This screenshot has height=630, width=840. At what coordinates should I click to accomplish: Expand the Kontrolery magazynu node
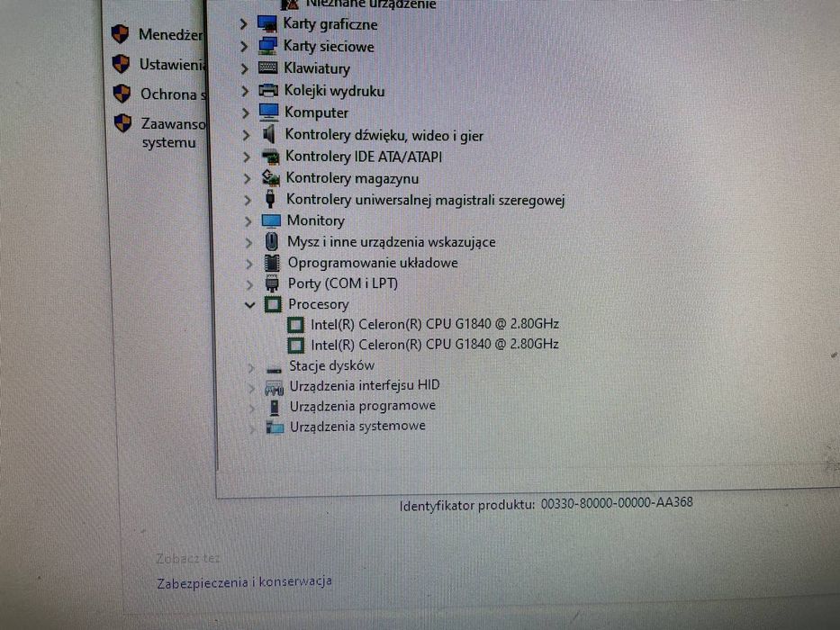pos(247,178)
